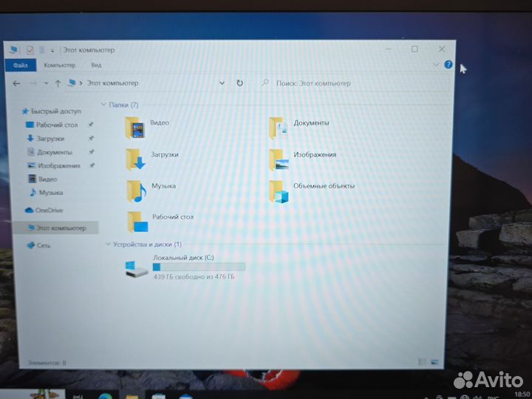The width and height of the screenshot is (532, 399).
Task: Expand the ribbon with the chevron
Action: [437, 64]
